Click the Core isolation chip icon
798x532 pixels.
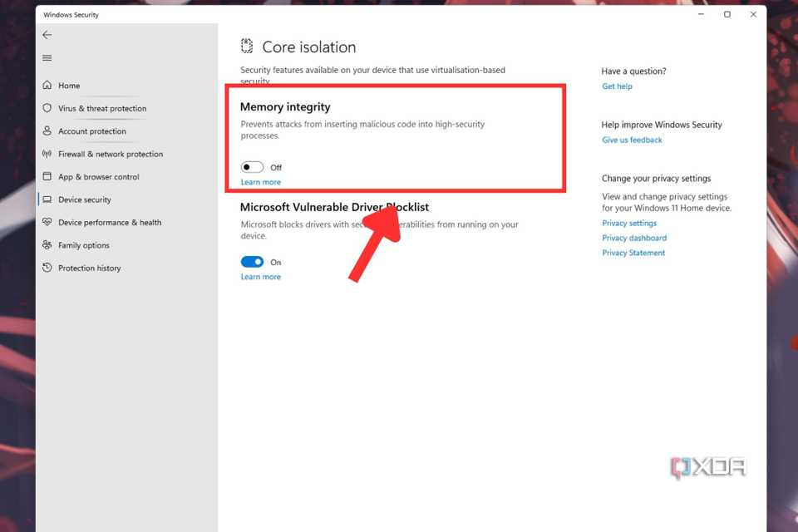point(245,46)
